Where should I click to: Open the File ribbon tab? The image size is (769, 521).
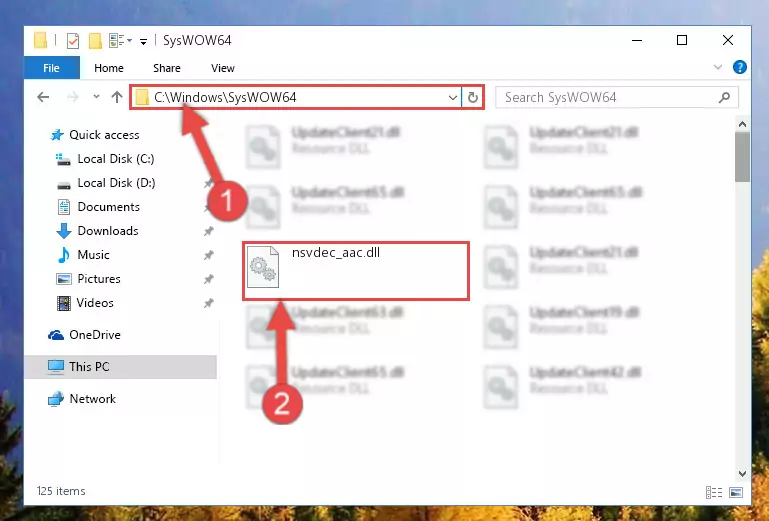tap(51, 68)
